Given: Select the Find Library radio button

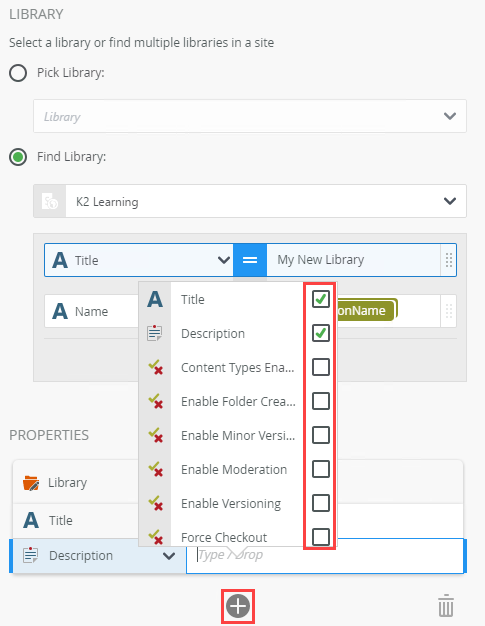Looking at the screenshot, I should coord(18,157).
